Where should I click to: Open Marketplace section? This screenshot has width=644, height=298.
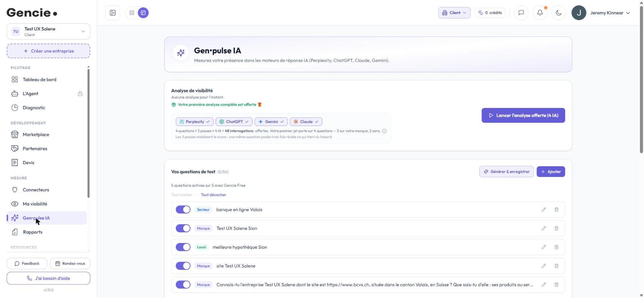click(x=47, y=135)
